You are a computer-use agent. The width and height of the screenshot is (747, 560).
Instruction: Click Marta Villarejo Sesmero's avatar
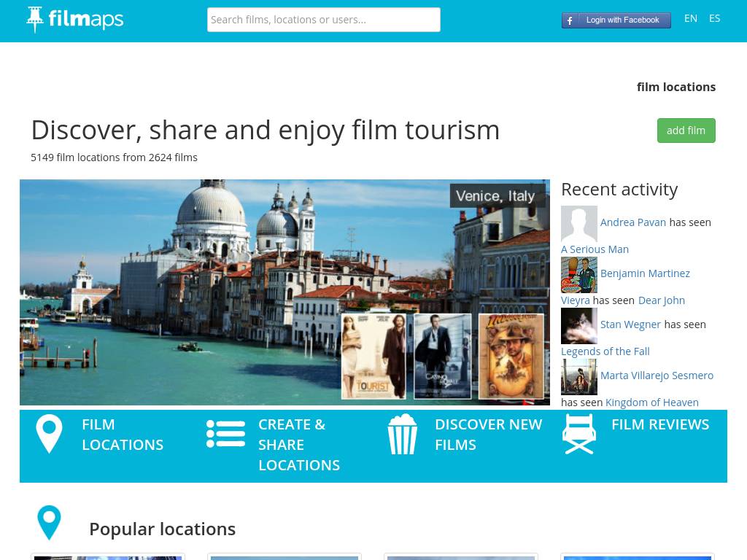579,376
